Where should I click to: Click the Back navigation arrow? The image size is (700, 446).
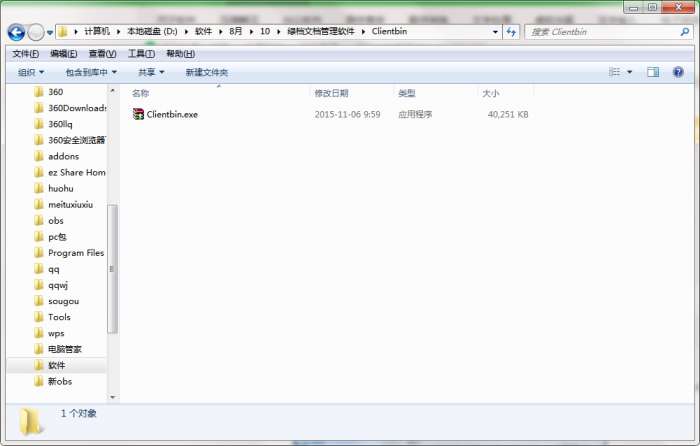pyautogui.click(x=16, y=32)
